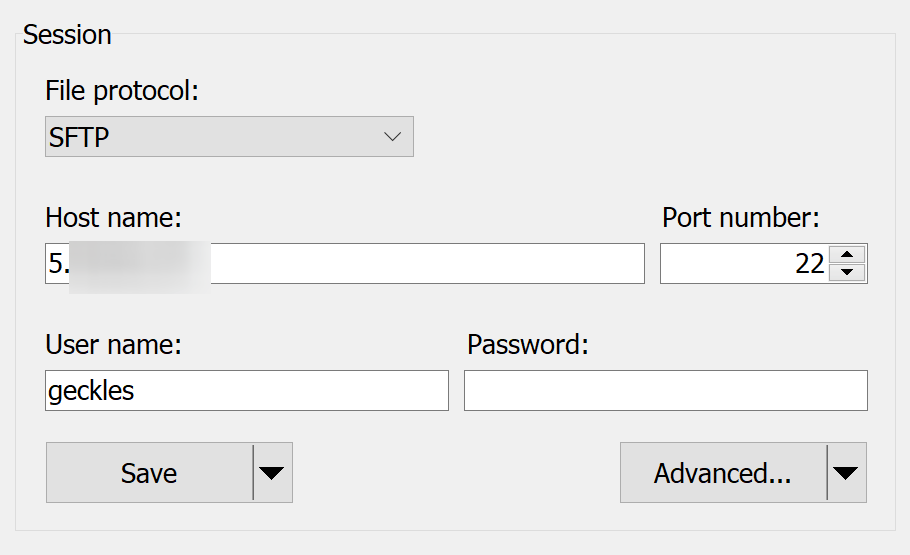Expand the Save button's dropdown arrow
Screen dimensions: 910x555
(272, 473)
